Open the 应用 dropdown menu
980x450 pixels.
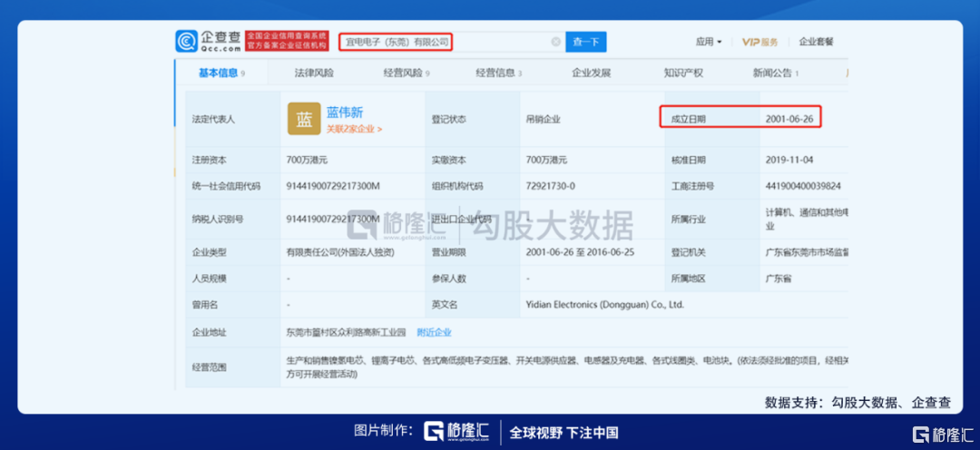point(708,42)
